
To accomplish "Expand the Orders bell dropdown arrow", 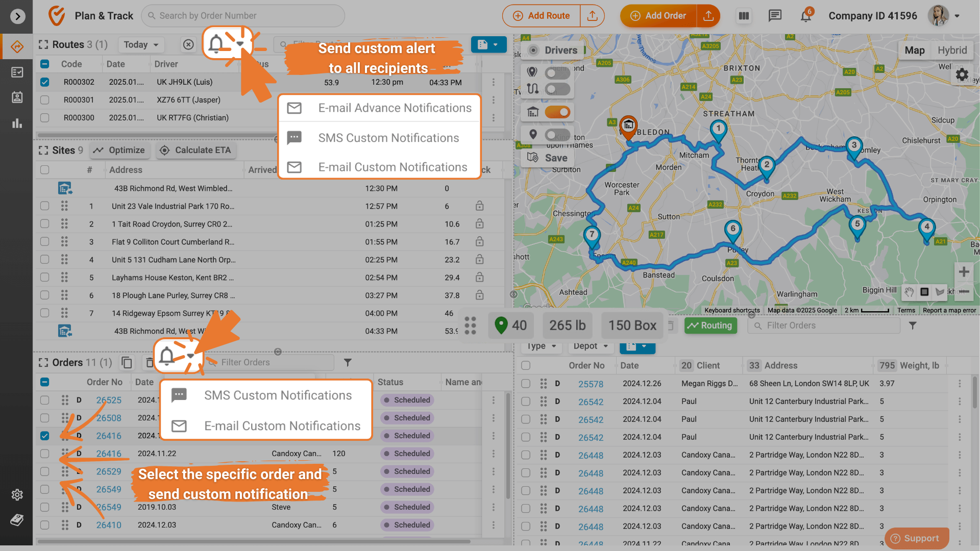I will point(190,356).
